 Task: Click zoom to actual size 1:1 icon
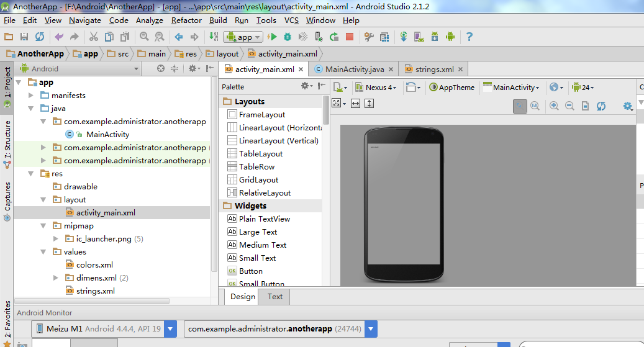point(535,106)
